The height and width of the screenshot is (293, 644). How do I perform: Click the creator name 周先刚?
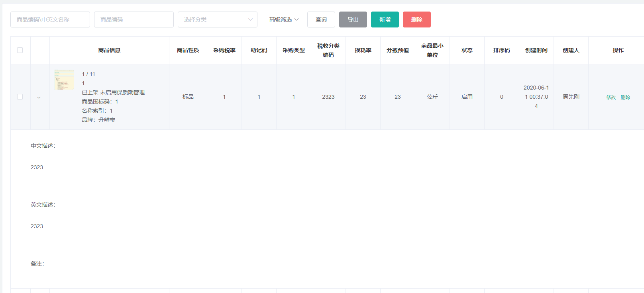coord(571,97)
